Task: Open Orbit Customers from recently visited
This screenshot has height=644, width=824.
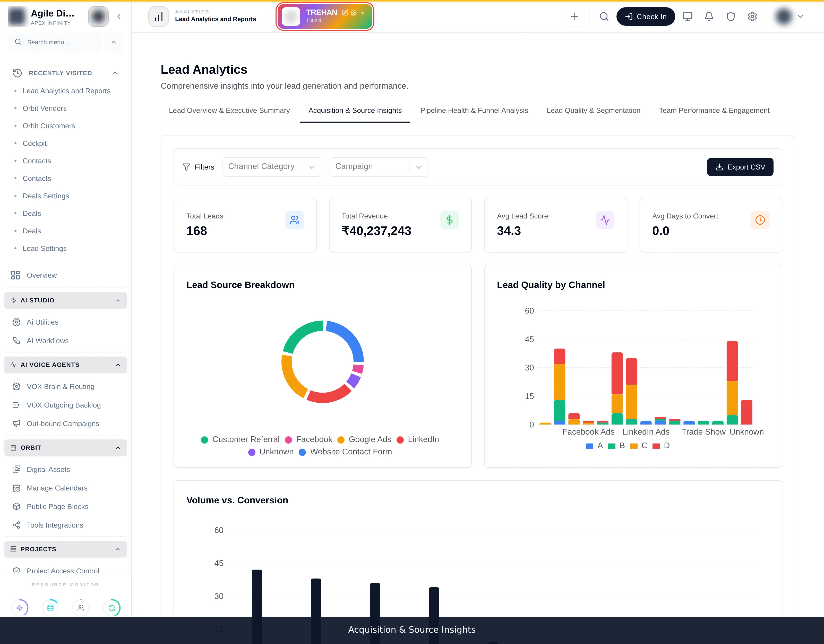Action: (49, 126)
